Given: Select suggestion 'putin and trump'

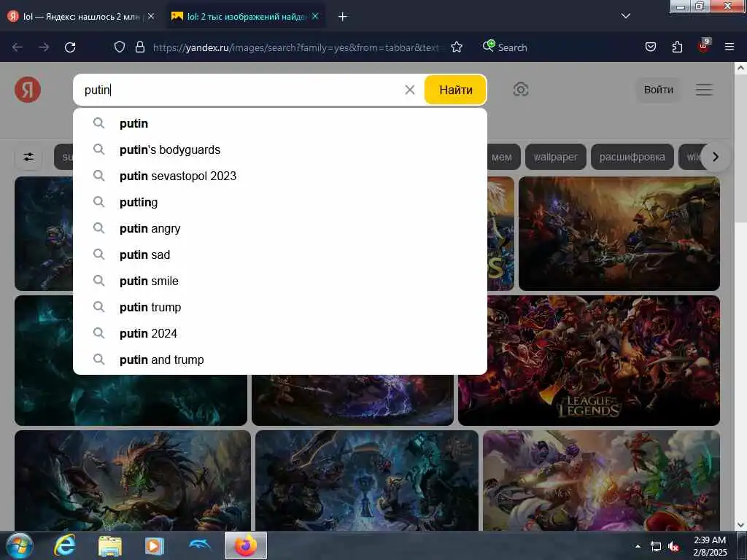Looking at the screenshot, I should pyautogui.click(x=280, y=359).
